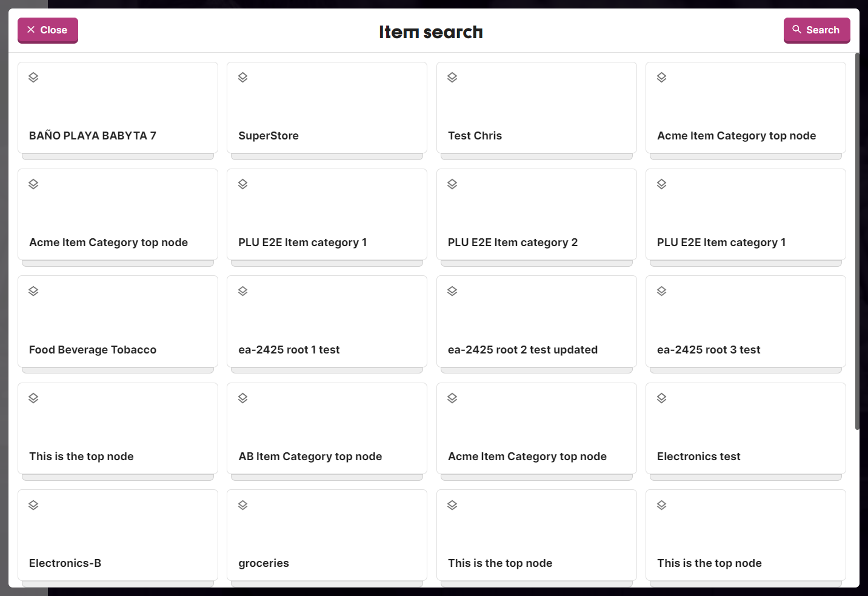This screenshot has height=596, width=868.
Task: Click the layers icon on groceries card
Action: [x=243, y=504]
